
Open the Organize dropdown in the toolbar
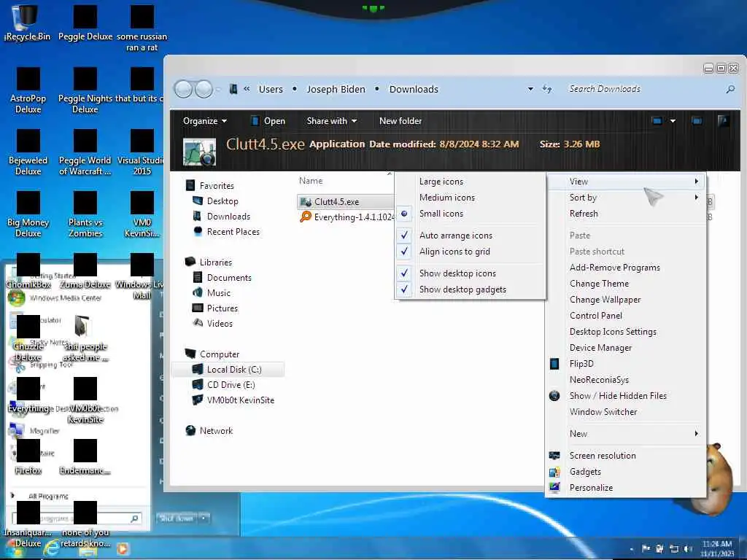[205, 121]
